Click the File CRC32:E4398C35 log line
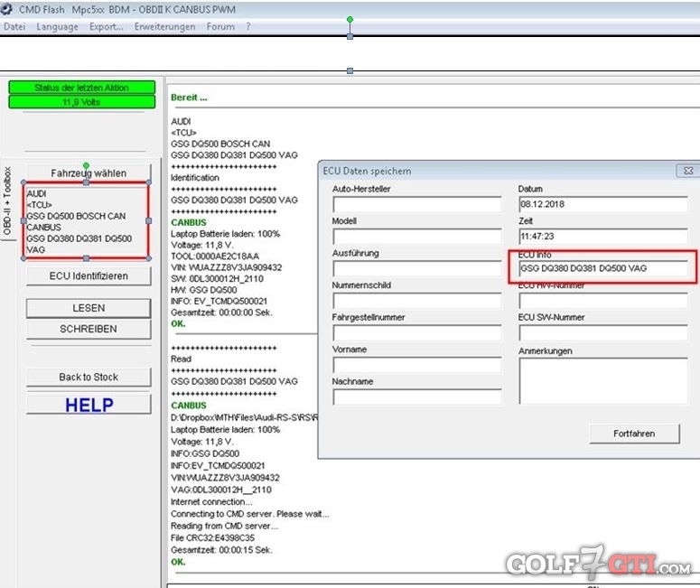Viewport: 700px width, 588px height. click(212, 537)
